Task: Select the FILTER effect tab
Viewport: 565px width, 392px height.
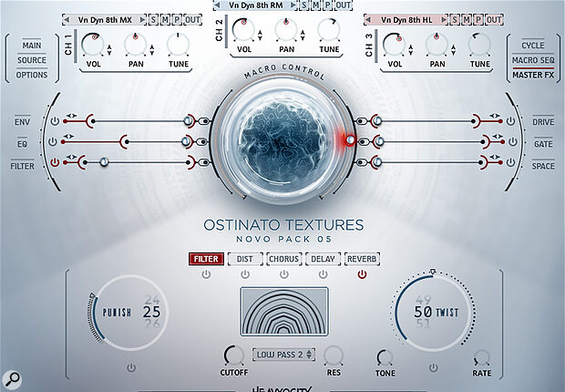Action: click(x=206, y=259)
